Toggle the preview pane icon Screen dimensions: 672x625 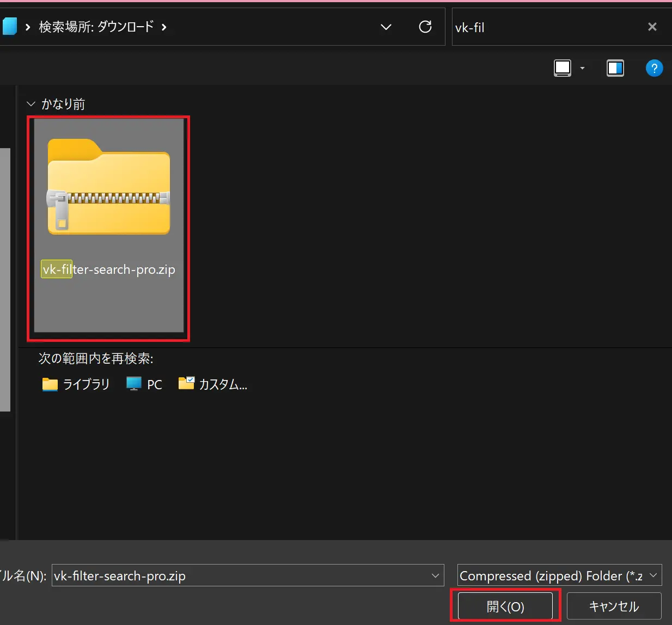pos(615,68)
